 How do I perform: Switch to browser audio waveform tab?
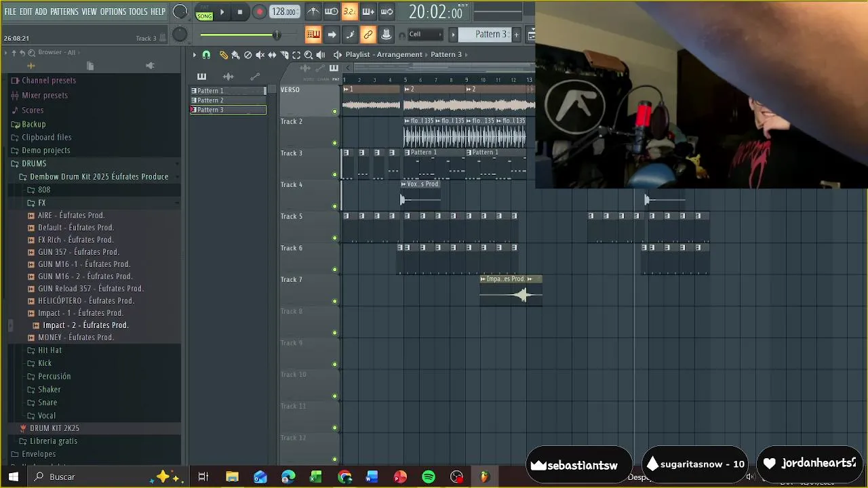[x=31, y=66]
